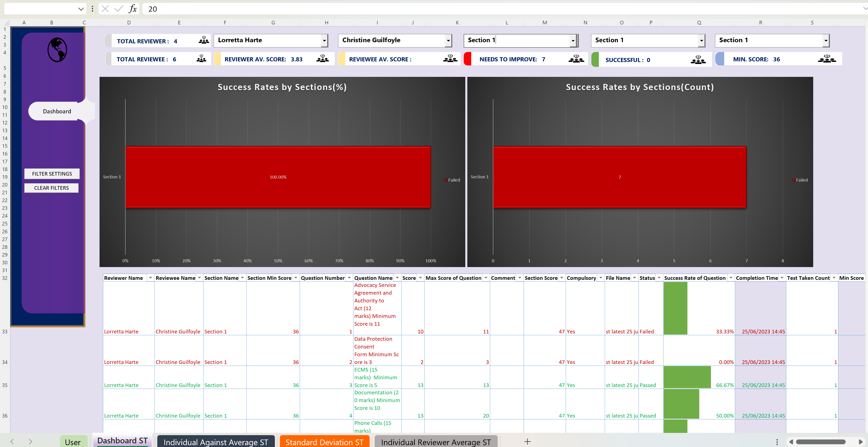This screenshot has height=447, width=868.
Task: Open the Lorretta Harte reviewer dropdown
Action: [x=324, y=41]
